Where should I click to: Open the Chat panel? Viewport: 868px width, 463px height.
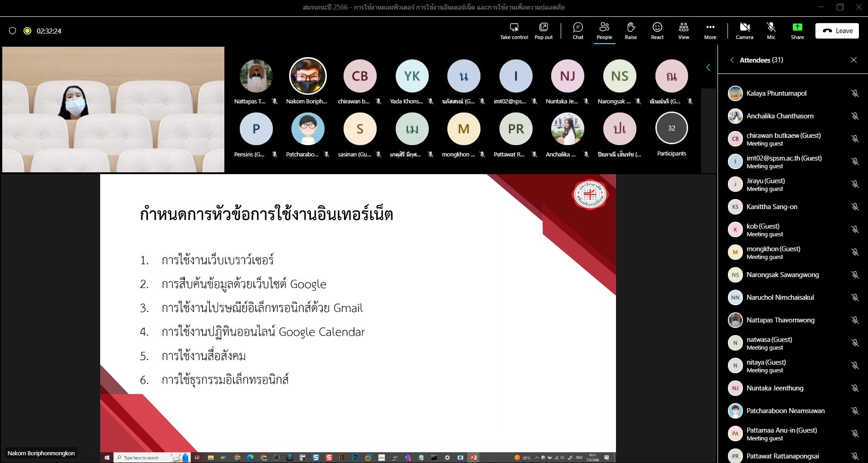pos(577,30)
